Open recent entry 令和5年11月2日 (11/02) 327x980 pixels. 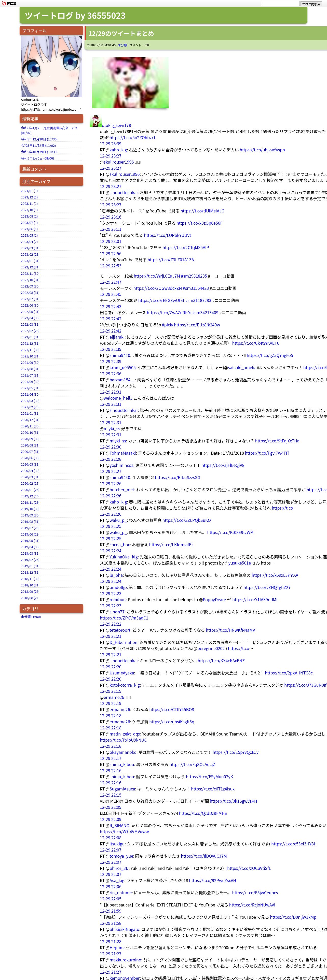(38, 145)
